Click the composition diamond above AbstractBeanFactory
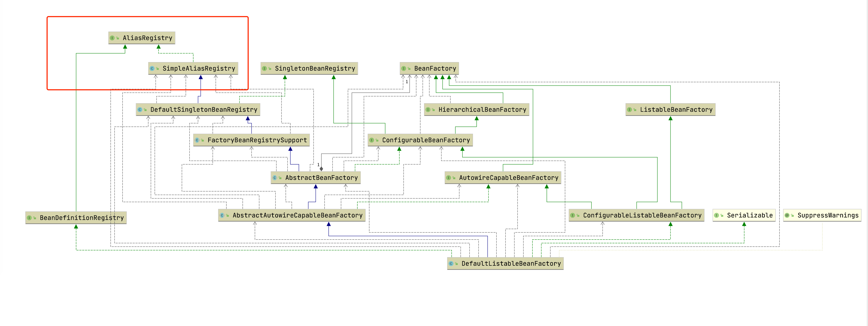The image size is (868, 326). click(321, 169)
